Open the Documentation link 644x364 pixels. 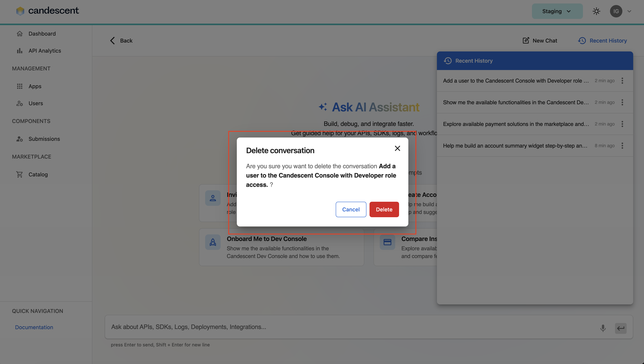(34, 327)
